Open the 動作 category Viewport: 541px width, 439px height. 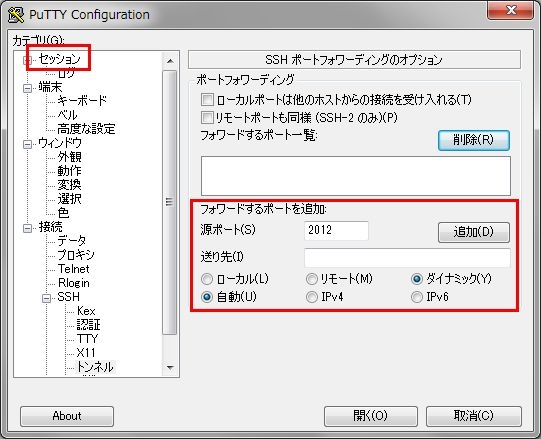(x=69, y=171)
